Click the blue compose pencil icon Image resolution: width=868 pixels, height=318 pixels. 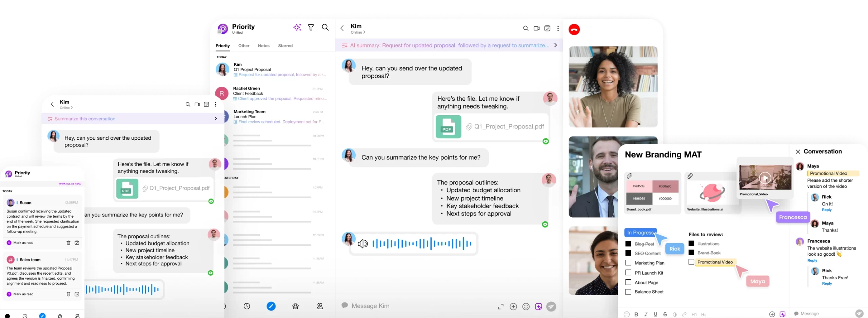click(x=271, y=306)
